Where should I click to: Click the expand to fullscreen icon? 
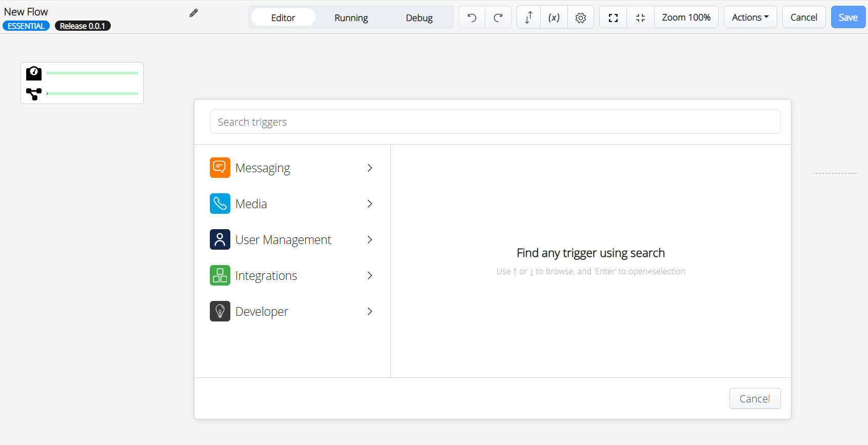point(613,18)
